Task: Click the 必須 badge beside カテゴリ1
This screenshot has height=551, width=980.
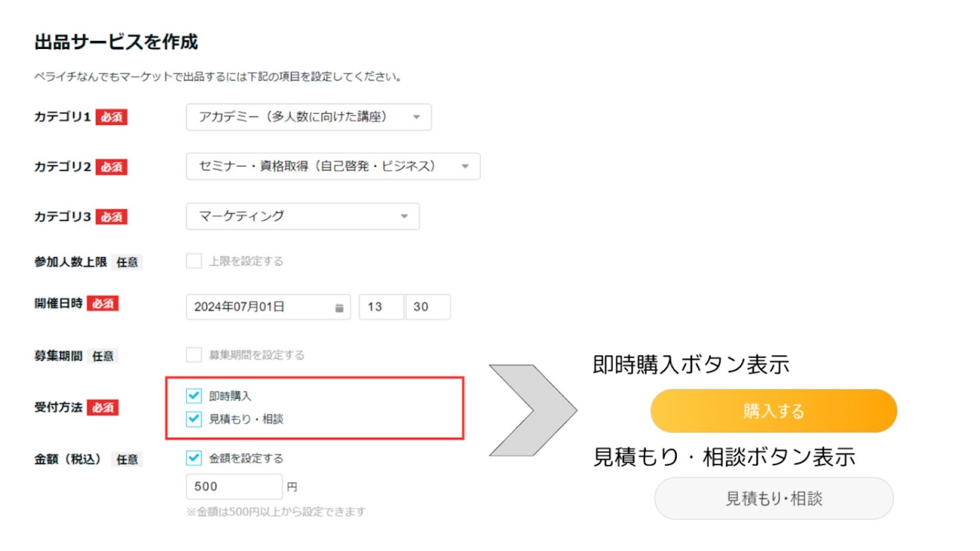Action: point(111,117)
